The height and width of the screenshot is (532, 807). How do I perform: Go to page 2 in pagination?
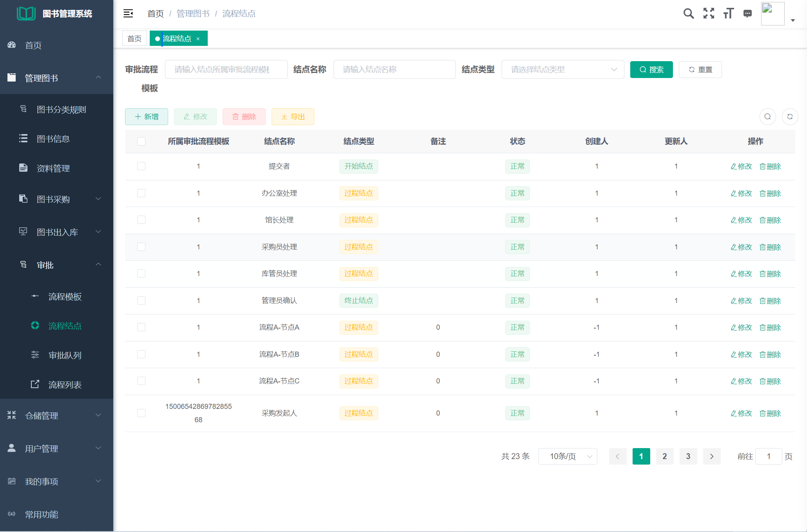click(x=664, y=456)
